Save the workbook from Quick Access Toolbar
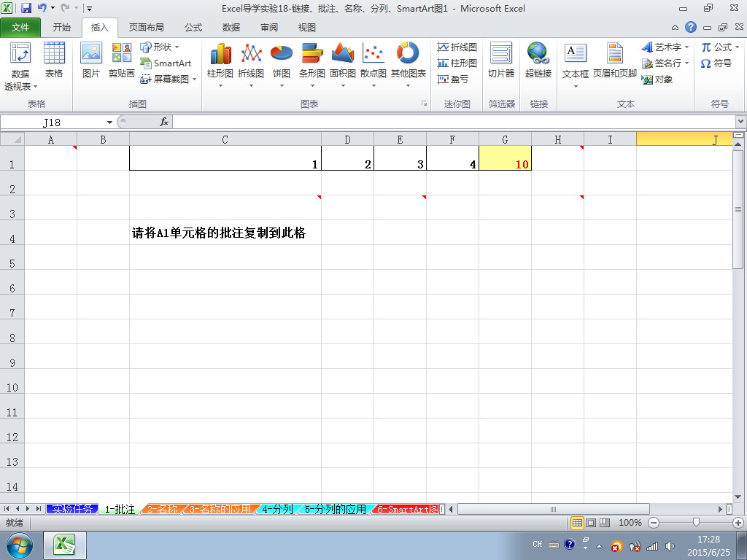This screenshot has height=560, width=747. click(26, 8)
